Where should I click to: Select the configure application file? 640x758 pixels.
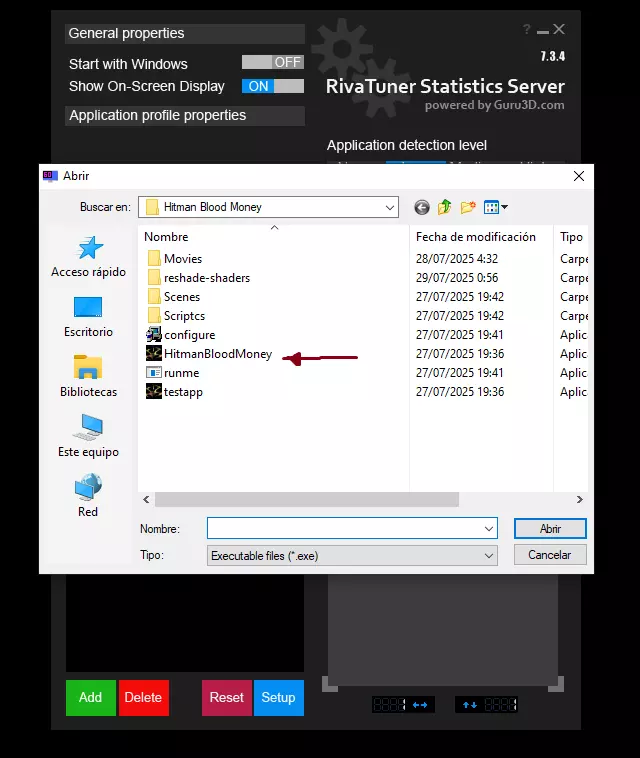pos(181,335)
